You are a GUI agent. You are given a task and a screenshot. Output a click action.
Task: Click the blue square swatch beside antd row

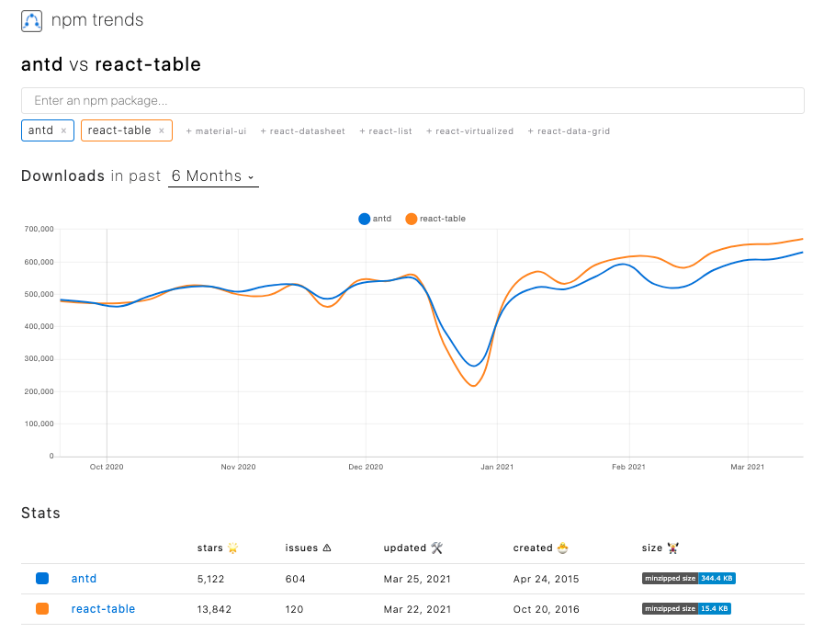tap(41, 578)
